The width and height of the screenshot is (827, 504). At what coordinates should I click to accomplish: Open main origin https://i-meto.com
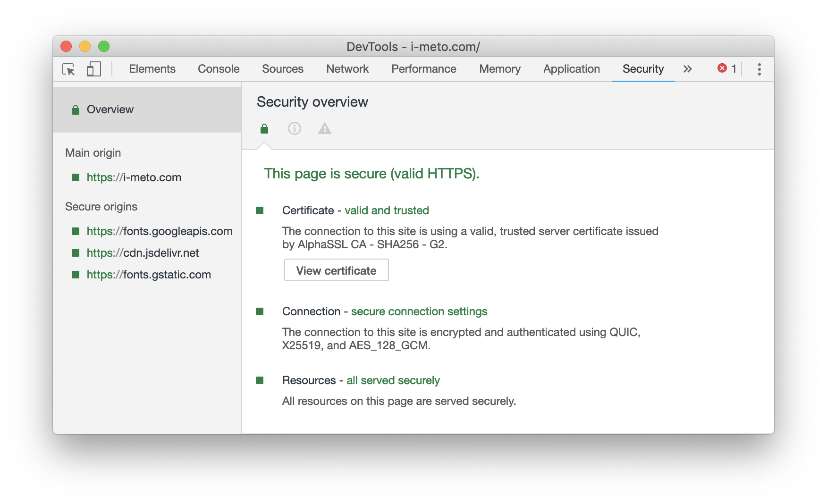[134, 177]
